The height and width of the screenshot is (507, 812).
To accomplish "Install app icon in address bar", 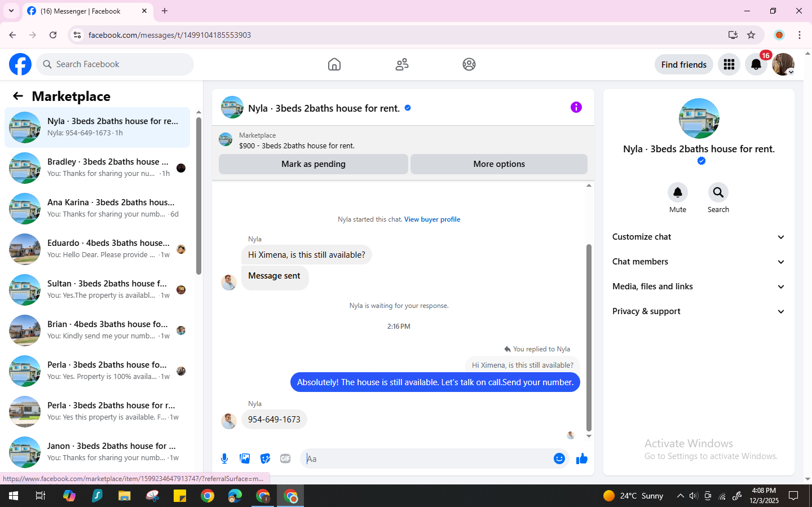I will click(732, 35).
